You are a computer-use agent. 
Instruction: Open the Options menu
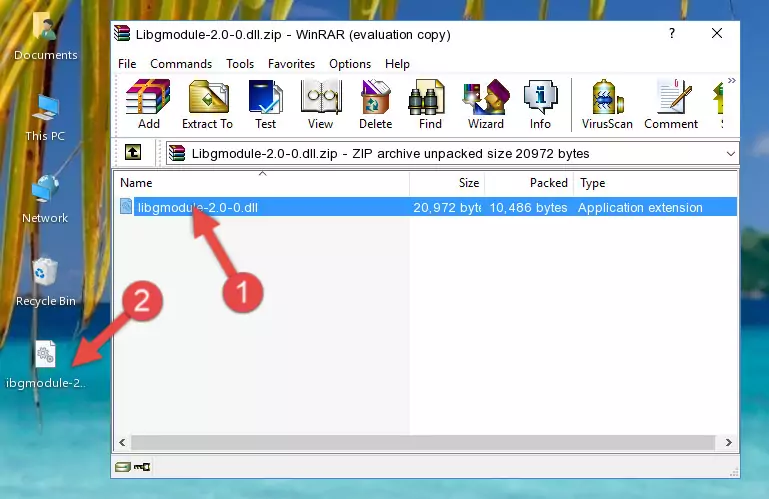click(x=350, y=64)
